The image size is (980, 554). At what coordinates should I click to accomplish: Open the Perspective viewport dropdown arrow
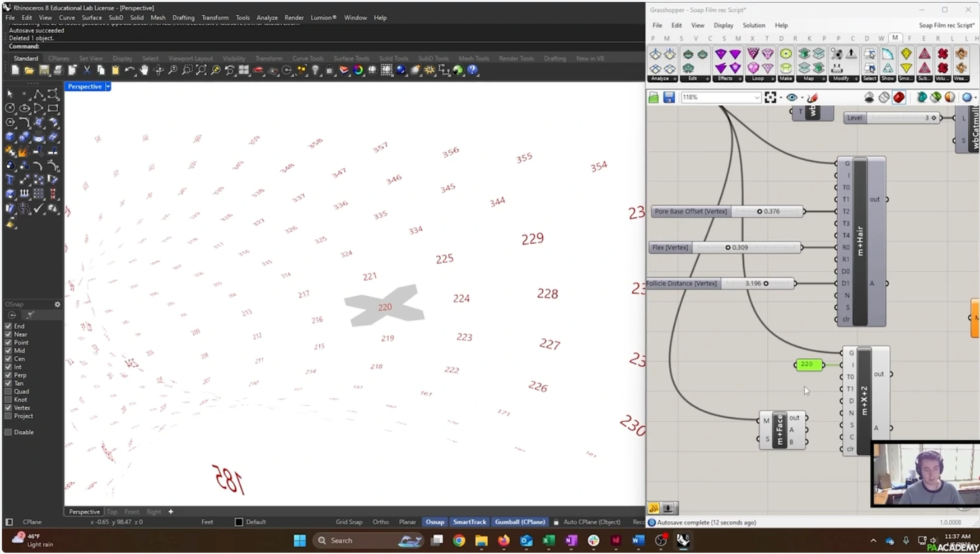click(x=108, y=87)
